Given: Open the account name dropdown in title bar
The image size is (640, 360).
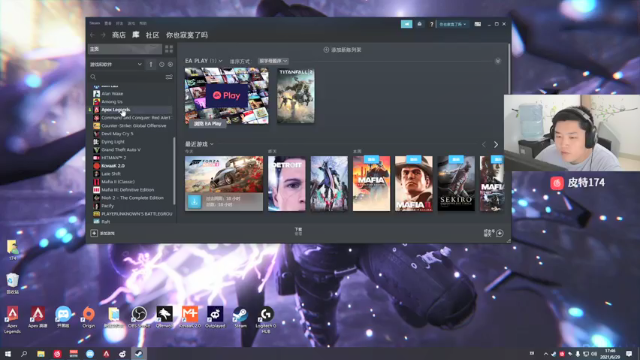Looking at the screenshot, I should click(x=453, y=24).
